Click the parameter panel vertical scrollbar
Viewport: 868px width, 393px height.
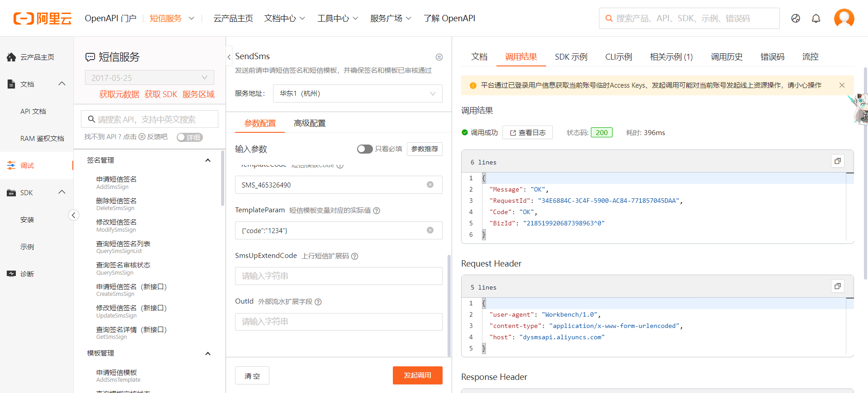click(x=449, y=306)
